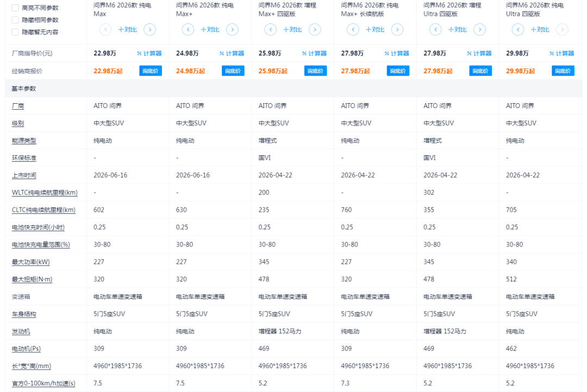Screen dimensions: 587x392
Task: Add 增程 Ultra 四驱版 to comparison
Action: coord(458,29)
